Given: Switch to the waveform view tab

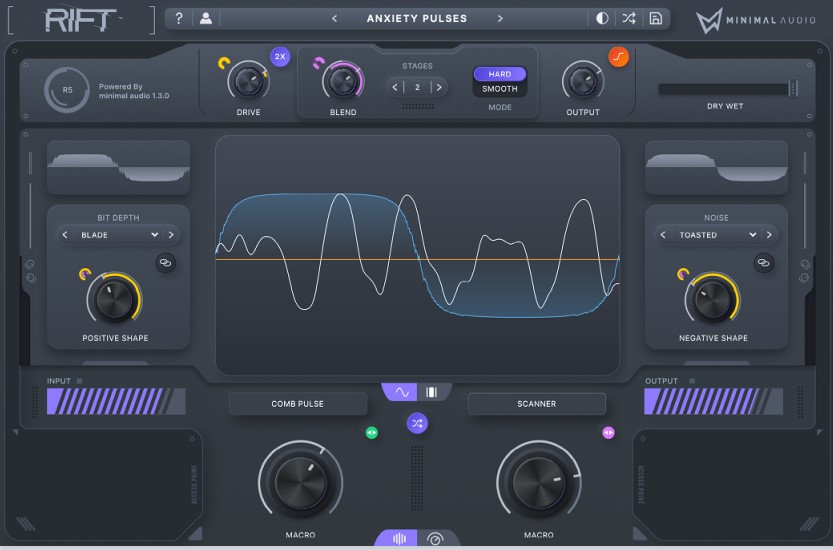Looking at the screenshot, I should click(402, 392).
